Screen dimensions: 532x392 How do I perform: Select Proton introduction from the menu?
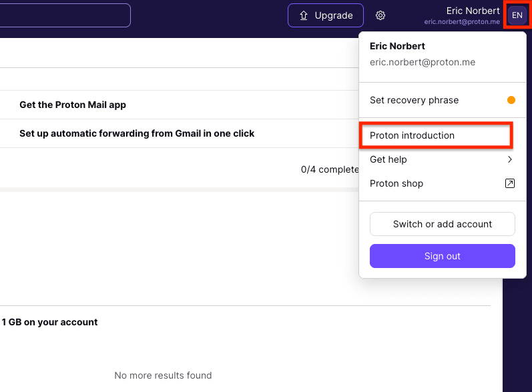412,135
